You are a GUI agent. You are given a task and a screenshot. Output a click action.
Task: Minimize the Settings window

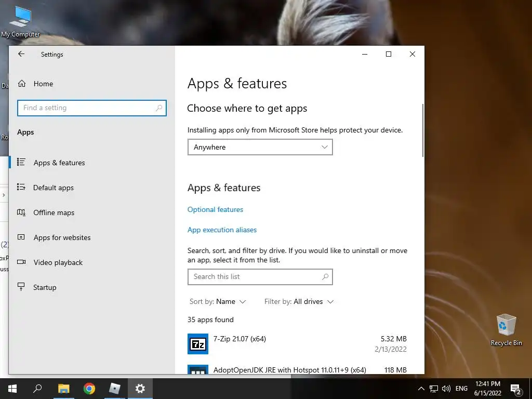pyautogui.click(x=365, y=54)
